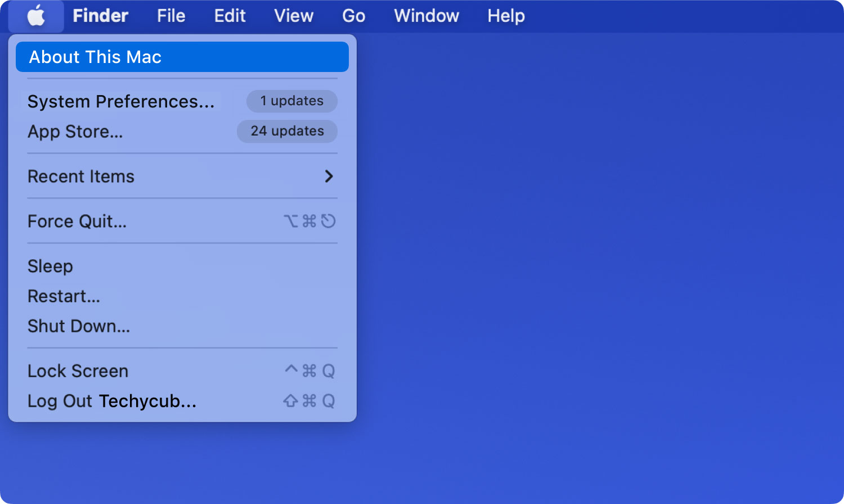Choose Restart from the menu
The image size is (844, 504).
point(182,296)
